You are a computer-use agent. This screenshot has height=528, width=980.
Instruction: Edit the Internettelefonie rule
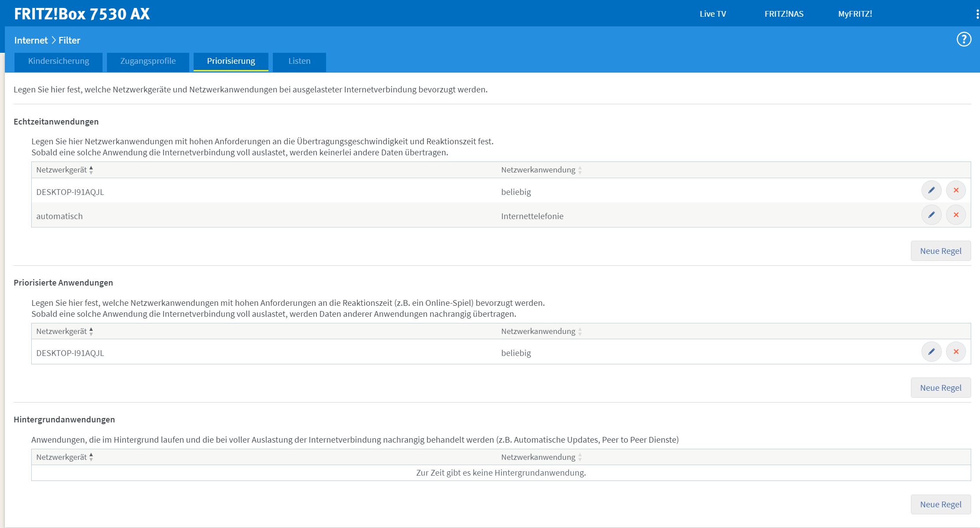tap(931, 215)
